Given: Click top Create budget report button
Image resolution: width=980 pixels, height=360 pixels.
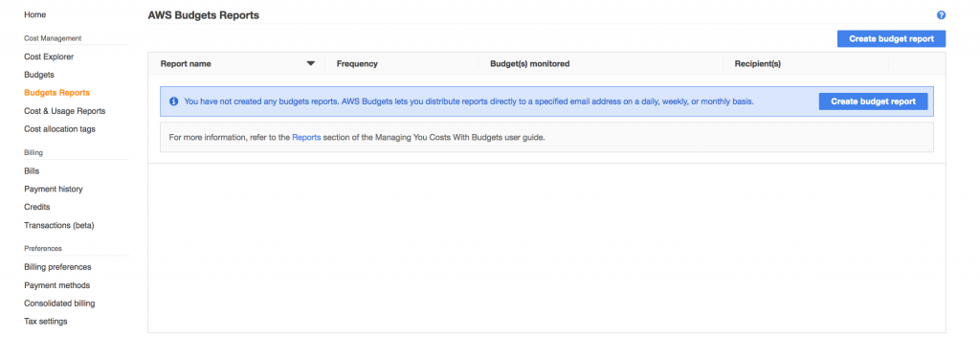Looking at the screenshot, I should click(x=891, y=38).
